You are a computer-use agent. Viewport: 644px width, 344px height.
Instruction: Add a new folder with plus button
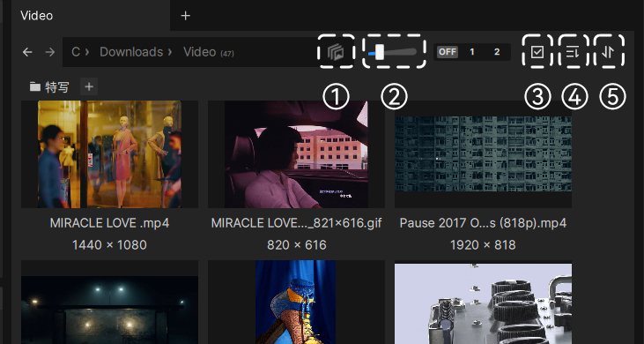point(89,86)
